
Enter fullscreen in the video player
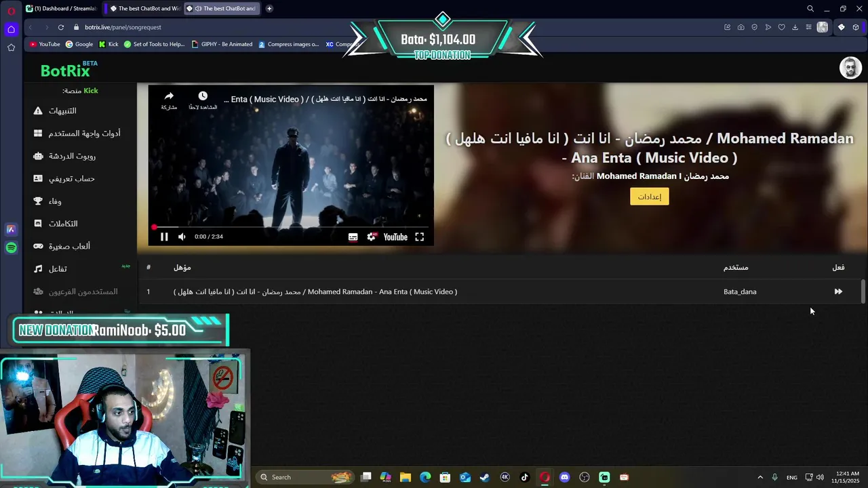pyautogui.click(x=420, y=237)
